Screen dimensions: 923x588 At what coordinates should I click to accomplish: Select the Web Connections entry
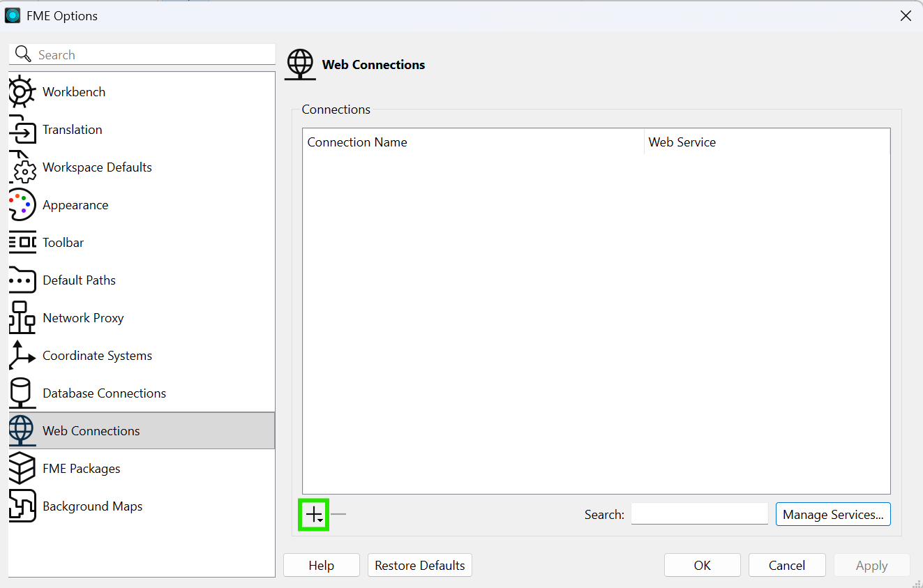point(142,431)
